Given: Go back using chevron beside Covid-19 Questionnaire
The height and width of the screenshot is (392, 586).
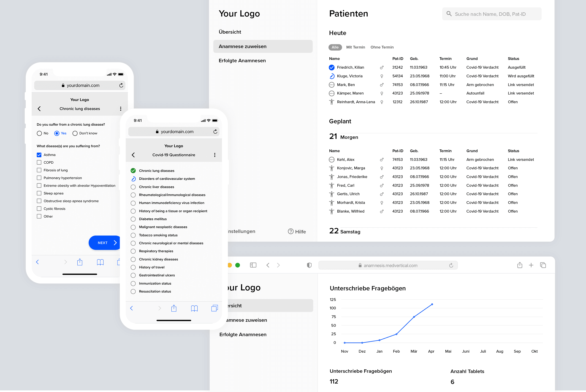Looking at the screenshot, I should tap(133, 155).
